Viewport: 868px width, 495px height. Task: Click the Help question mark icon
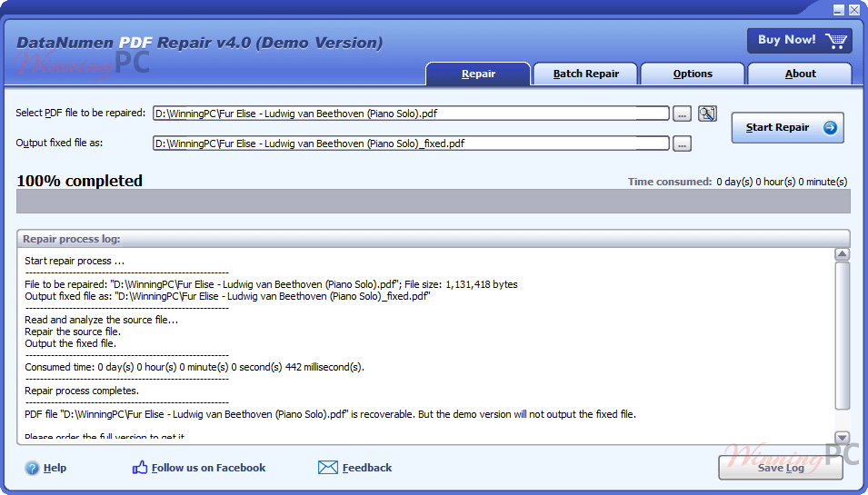(x=32, y=468)
